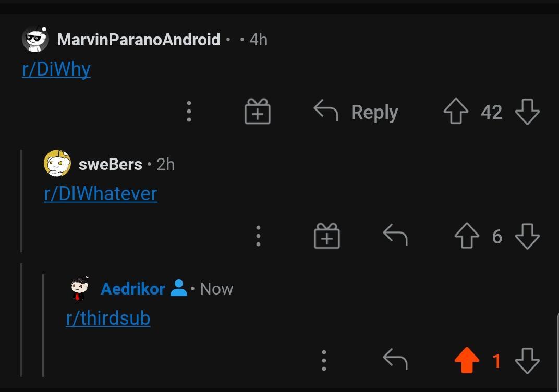This screenshot has width=559, height=392.
Task: Open the Aedrikor username
Action: 133,288
